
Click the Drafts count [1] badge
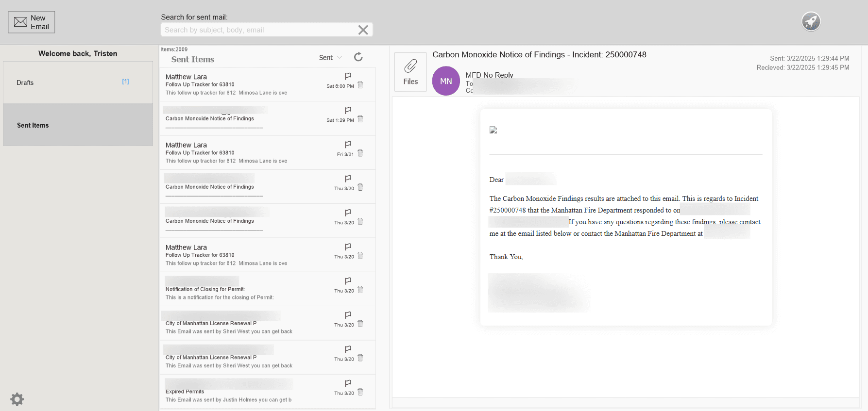pos(125,82)
